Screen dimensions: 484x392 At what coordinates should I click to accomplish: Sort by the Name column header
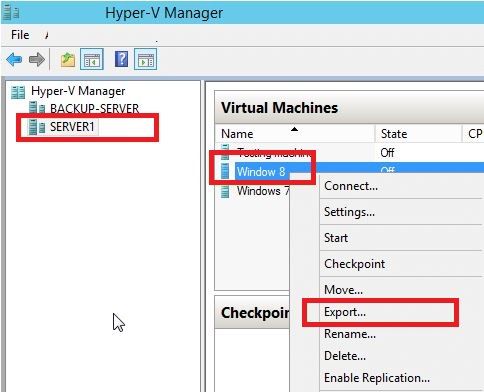(x=295, y=134)
